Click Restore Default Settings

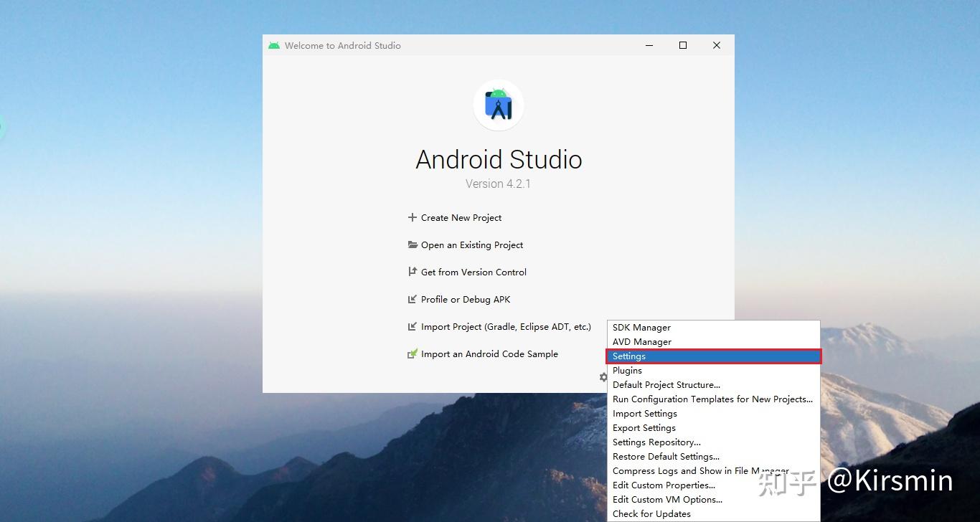[x=666, y=456]
